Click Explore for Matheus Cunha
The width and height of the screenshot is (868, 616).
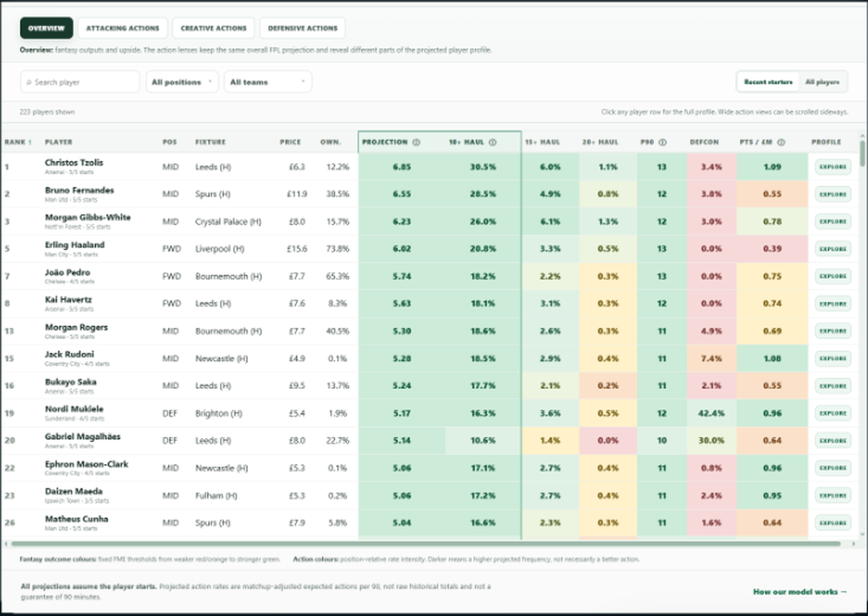[x=833, y=523]
